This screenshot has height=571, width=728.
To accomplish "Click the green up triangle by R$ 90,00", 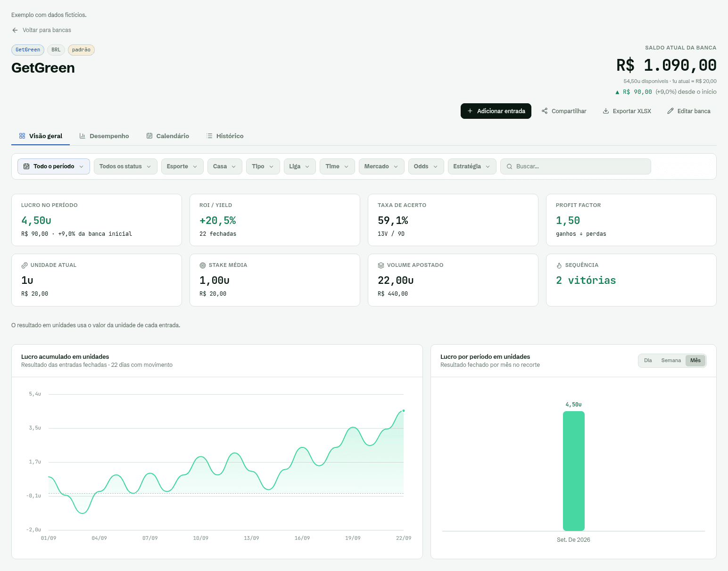I will pos(617,92).
